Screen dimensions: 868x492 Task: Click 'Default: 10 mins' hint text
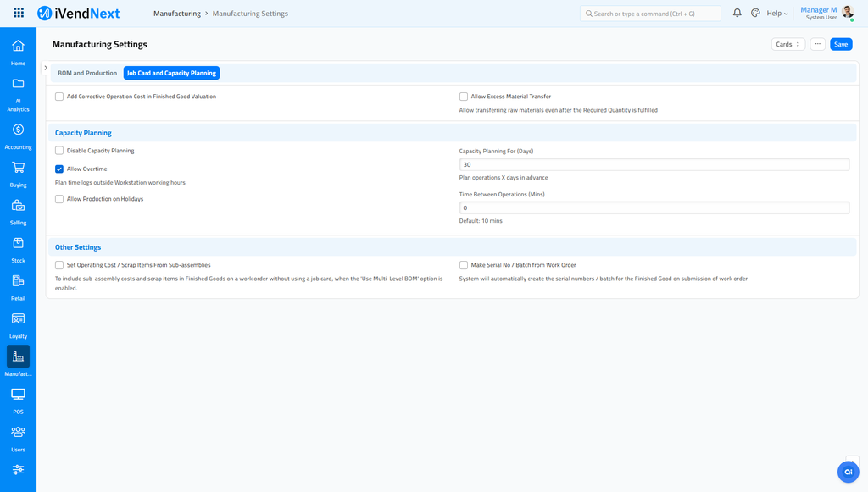[481, 220]
